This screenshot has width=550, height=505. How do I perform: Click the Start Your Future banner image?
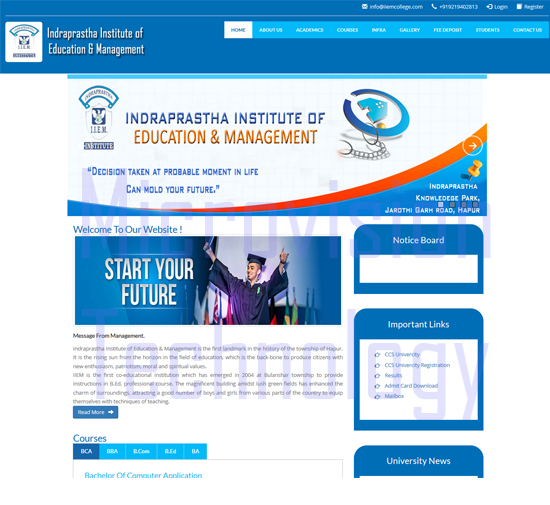[208, 280]
